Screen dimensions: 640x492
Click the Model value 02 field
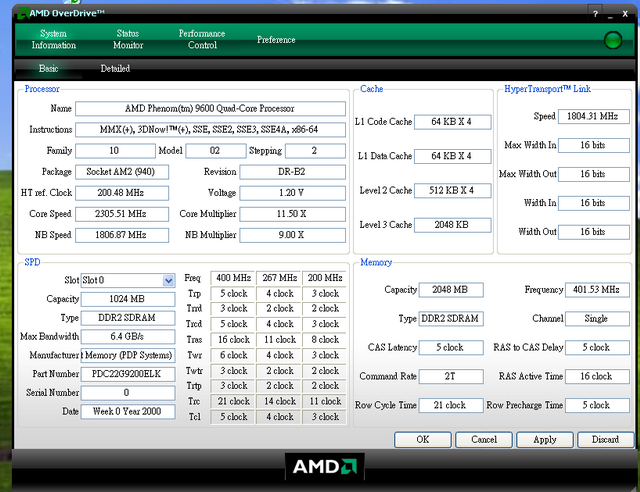216,151
